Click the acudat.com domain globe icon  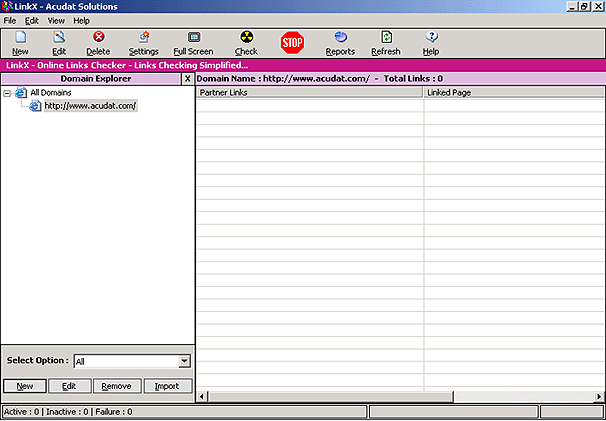coord(35,106)
